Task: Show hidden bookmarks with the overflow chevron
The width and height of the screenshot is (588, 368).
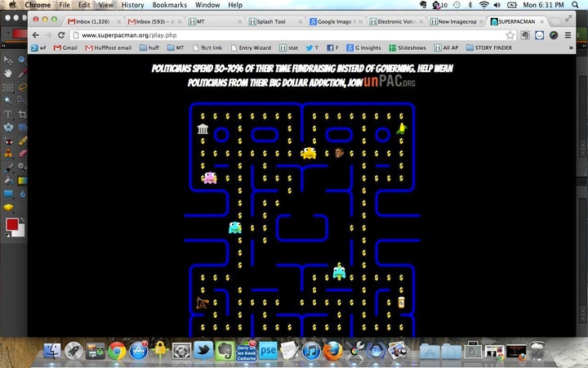Action: coord(571,47)
